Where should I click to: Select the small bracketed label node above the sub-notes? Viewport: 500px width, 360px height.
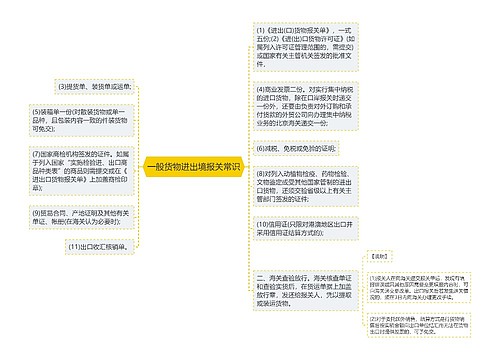coord(379,256)
